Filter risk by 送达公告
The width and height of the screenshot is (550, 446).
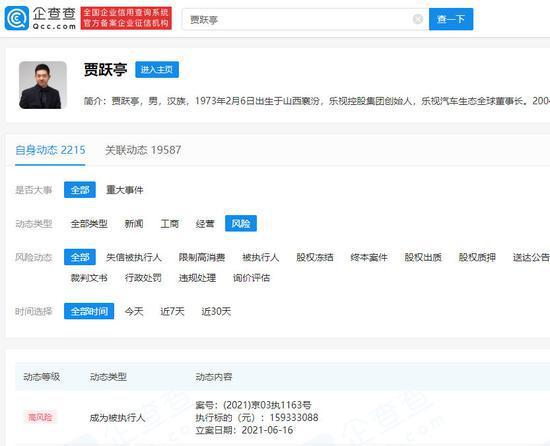tap(531, 257)
